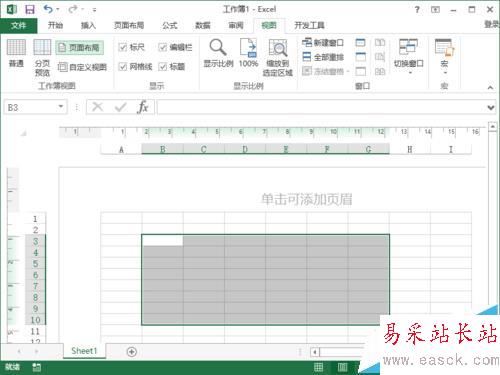The image size is (500, 375).
Task: Select Page Layout (页面布局) view button
Action: click(79, 48)
